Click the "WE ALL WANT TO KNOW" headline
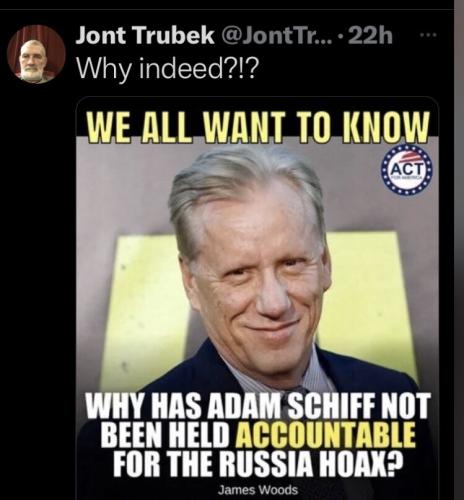The height and width of the screenshot is (500, 464). coord(257,126)
